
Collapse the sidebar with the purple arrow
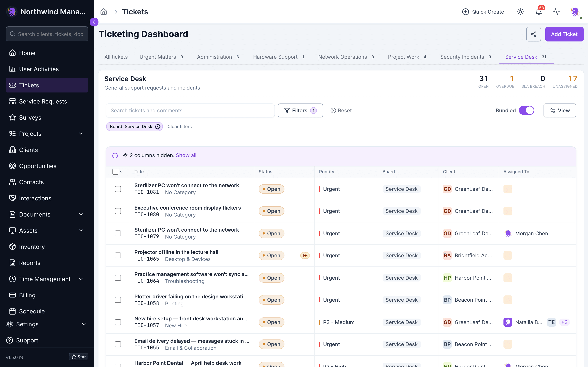click(x=94, y=22)
